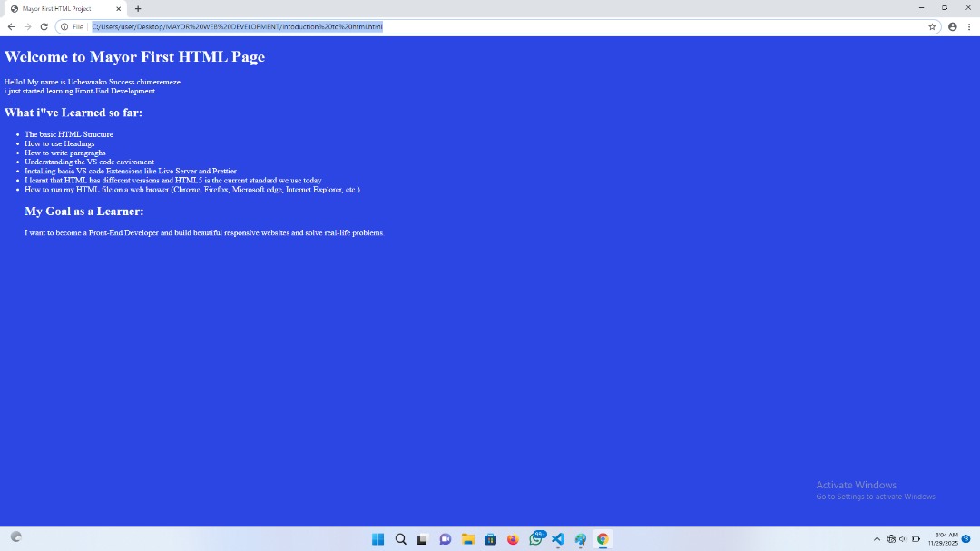Click the list item How to write paragraghs

pos(65,153)
